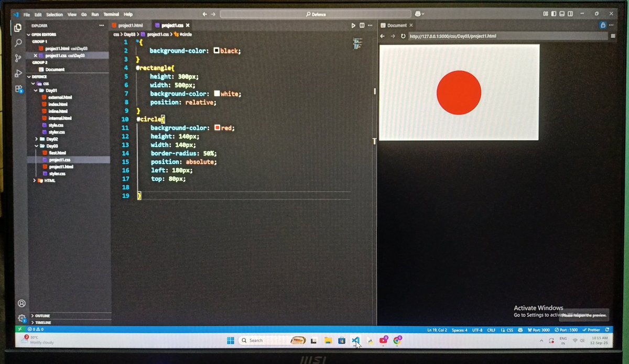Open the Selection menu
629x364 pixels.
55,14
